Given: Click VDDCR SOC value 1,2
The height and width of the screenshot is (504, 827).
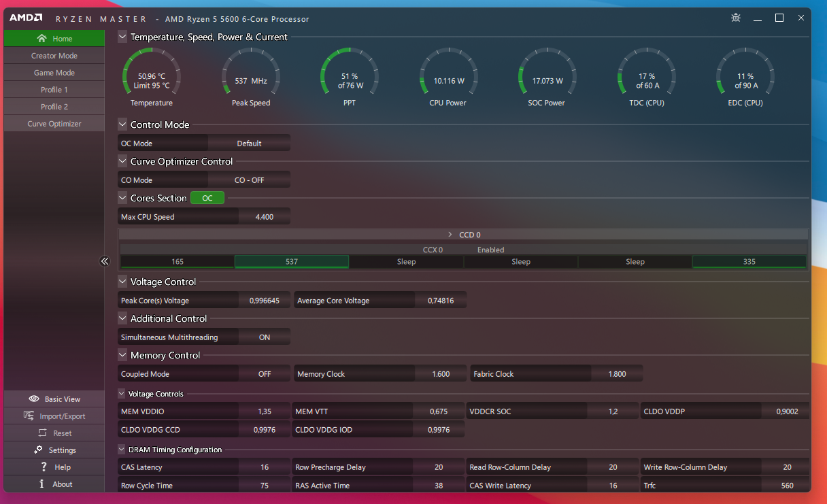Looking at the screenshot, I should [x=613, y=411].
